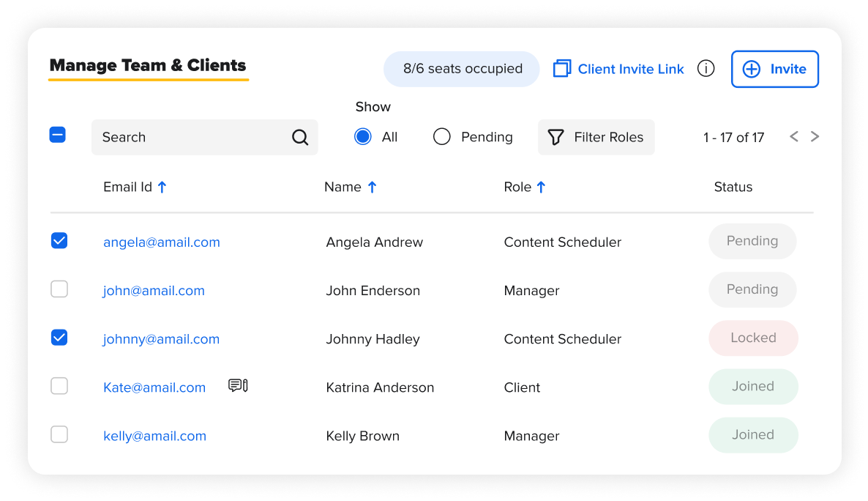Select the Pending radio button
The image size is (868, 501).
click(442, 136)
